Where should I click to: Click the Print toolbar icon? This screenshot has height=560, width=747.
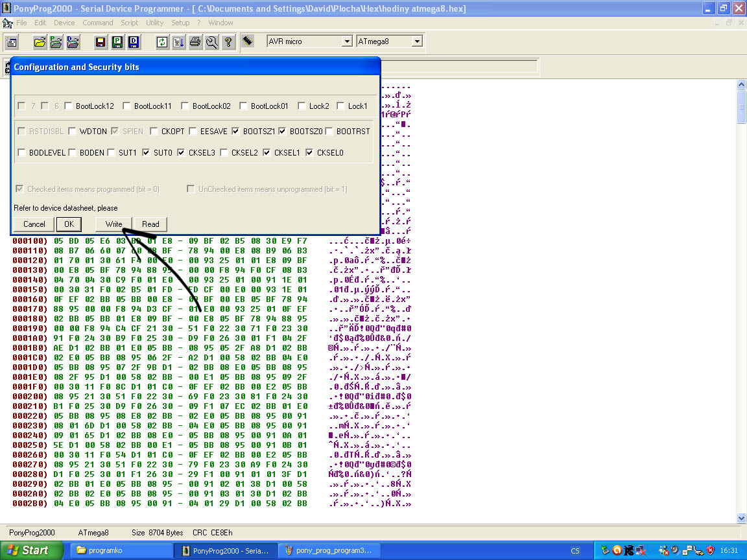[x=195, y=42]
